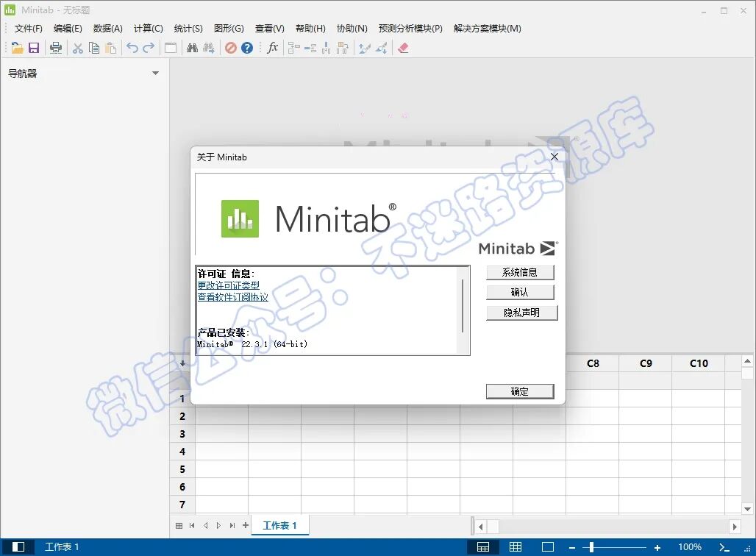The image size is (756, 556).
Task: Click the horizontal scrollbar right arrow
Action: coord(735,527)
